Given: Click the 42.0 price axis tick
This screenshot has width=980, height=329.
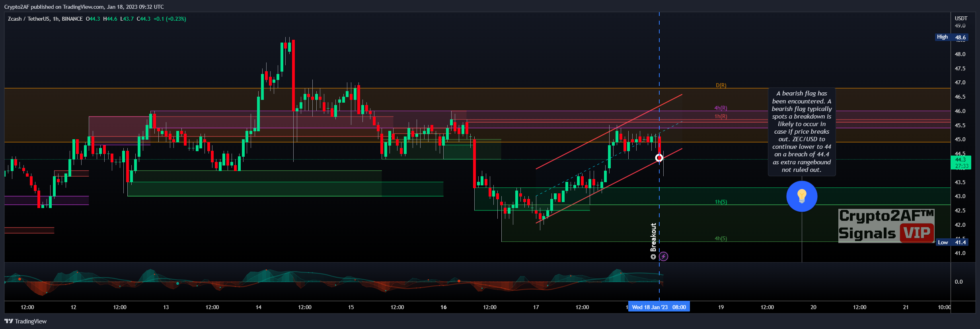Looking at the screenshot, I should (960, 225).
